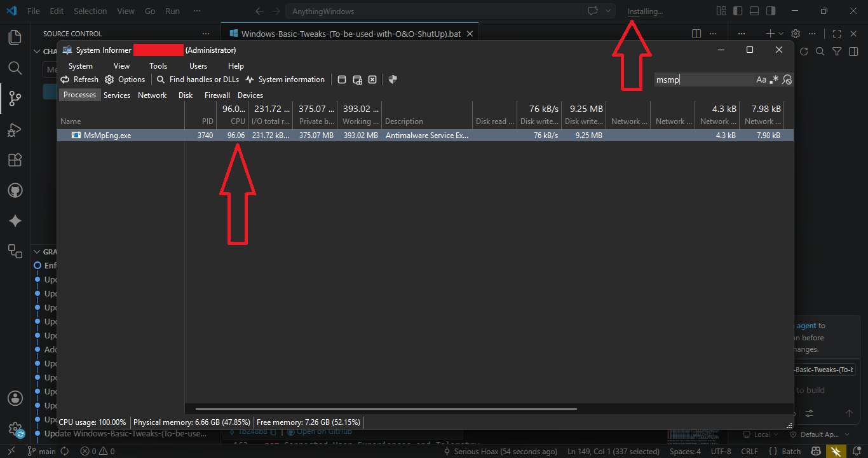Open the Copilot dropdown in title bar
The height and width of the screenshot is (458, 868).
608,11
